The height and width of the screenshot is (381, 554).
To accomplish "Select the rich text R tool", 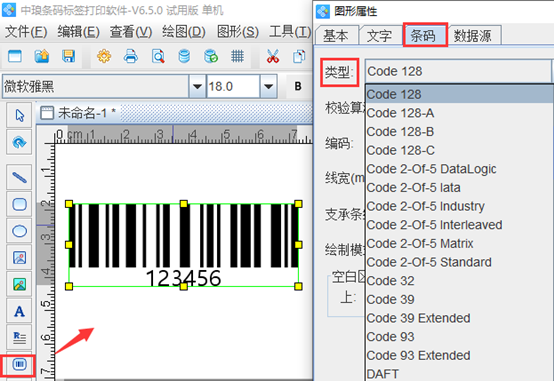I will (19, 338).
